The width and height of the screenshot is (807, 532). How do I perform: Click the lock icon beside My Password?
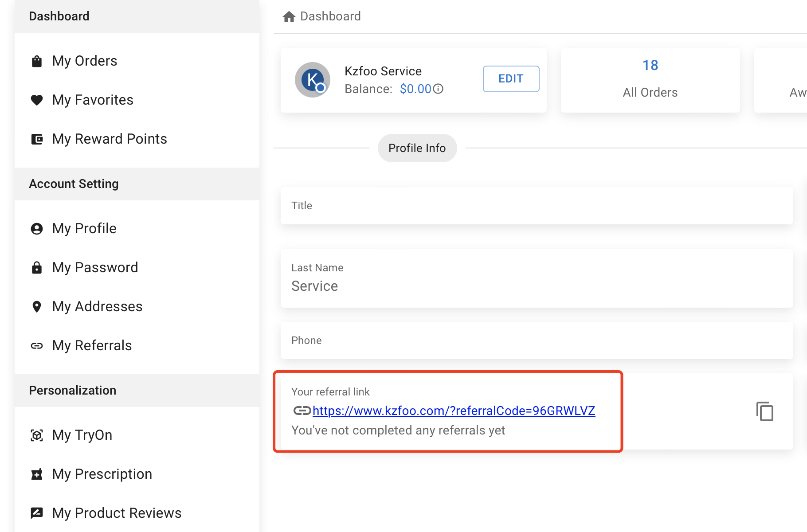coord(37,268)
